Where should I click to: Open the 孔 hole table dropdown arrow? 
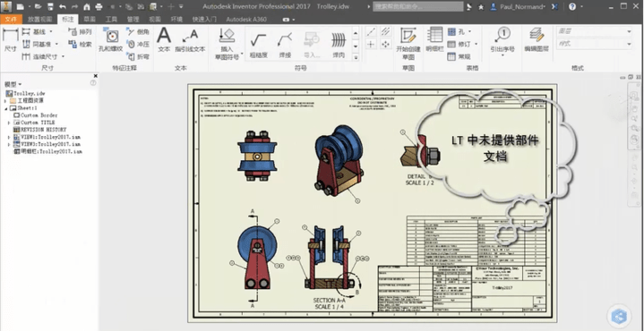point(470,31)
